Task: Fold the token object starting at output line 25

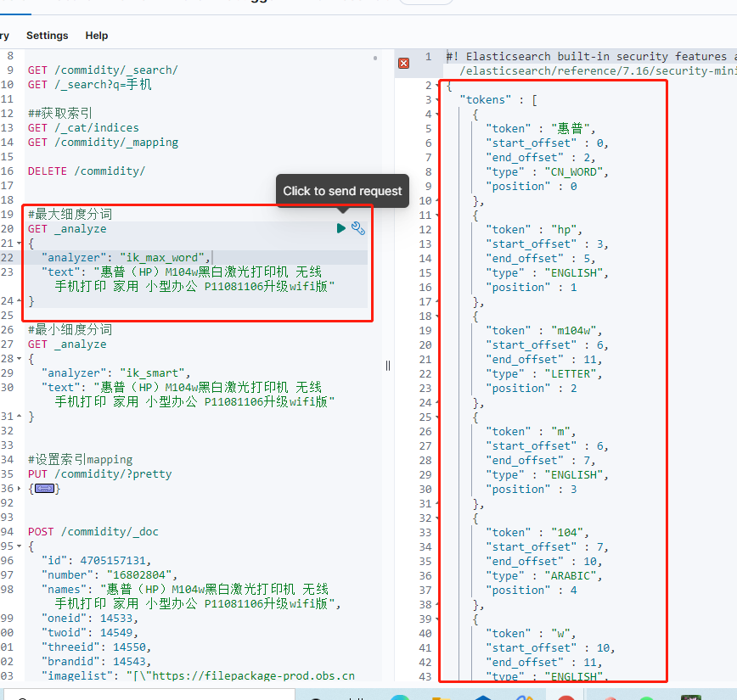Action: (437, 417)
